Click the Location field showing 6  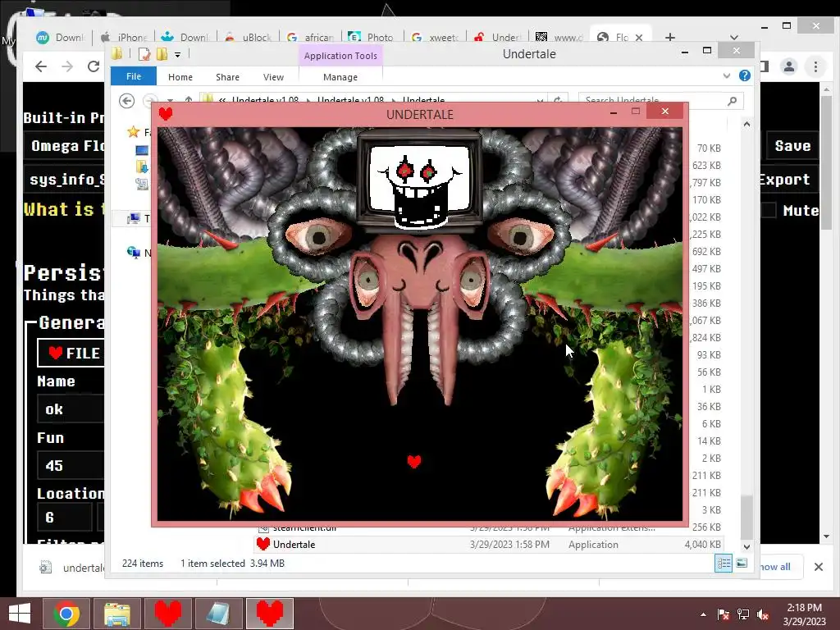pos(64,518)
